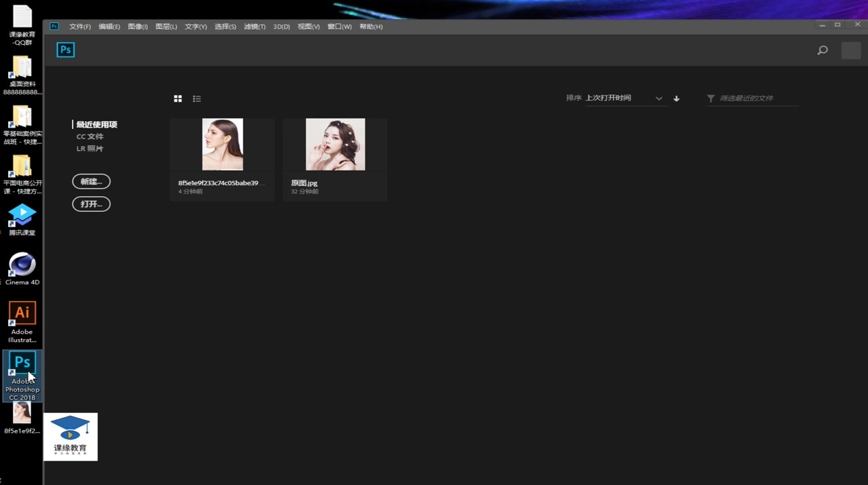Select the 桌面资料 desktop folder
Image resolution: width=868 pixels, height=485 pixels.
22,76
